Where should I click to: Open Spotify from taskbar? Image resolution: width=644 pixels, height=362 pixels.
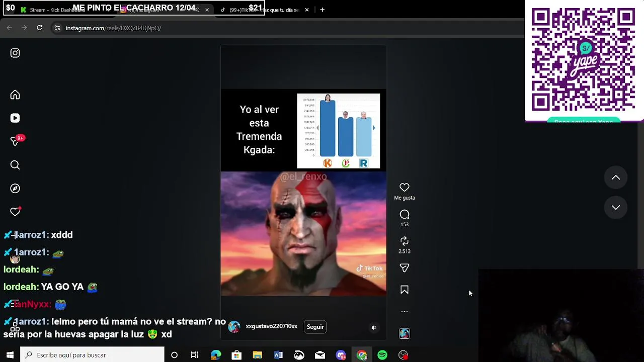coord(382,355)
